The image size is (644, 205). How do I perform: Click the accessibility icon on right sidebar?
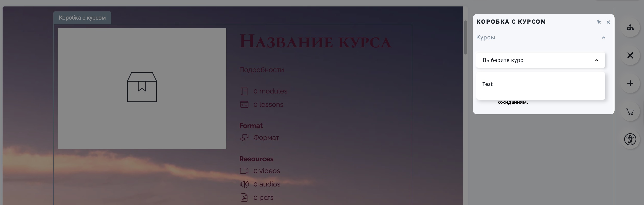click(x=630, y=139)
